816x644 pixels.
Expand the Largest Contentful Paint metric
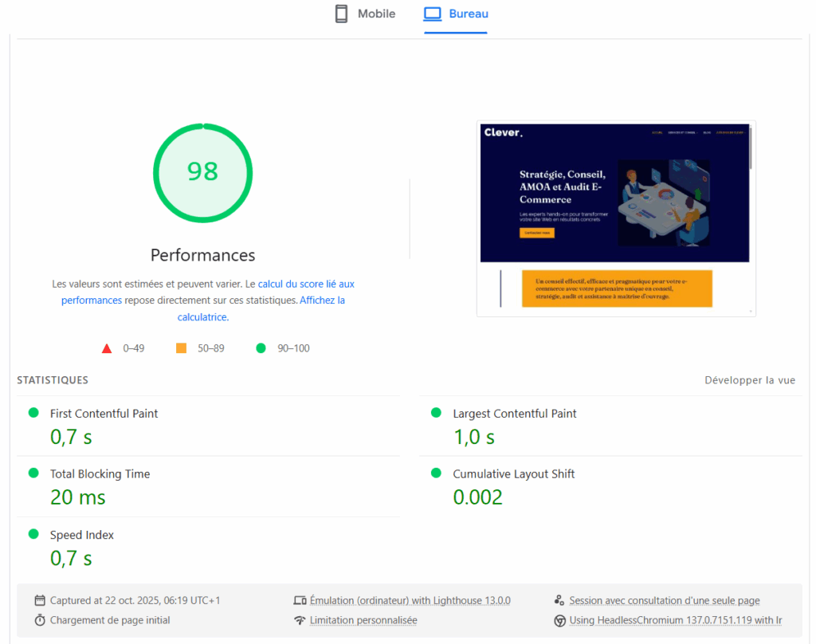(514, 414)
